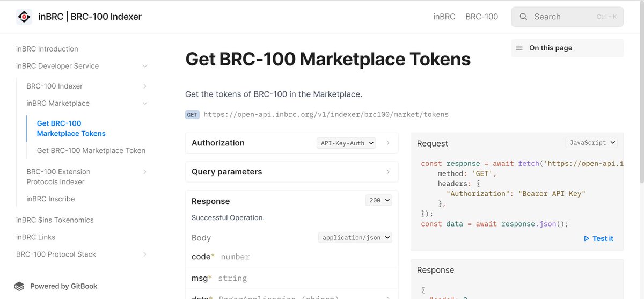This screenshot has width=644, height=299.
Task: Open the 200 status code dropdown
Action: pyautogui.click(x=379, y=200)
